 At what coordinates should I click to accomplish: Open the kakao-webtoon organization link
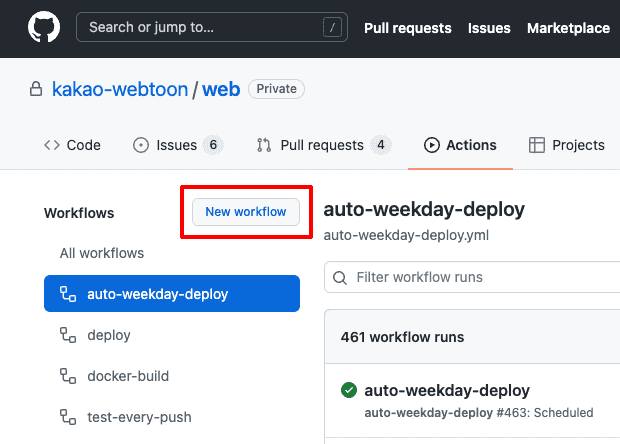tap(120, 89)
